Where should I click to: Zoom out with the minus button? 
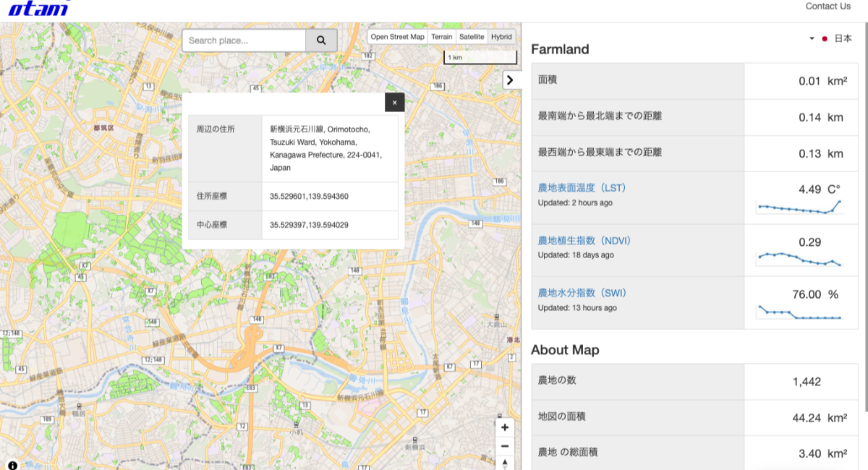click(505, 446)
